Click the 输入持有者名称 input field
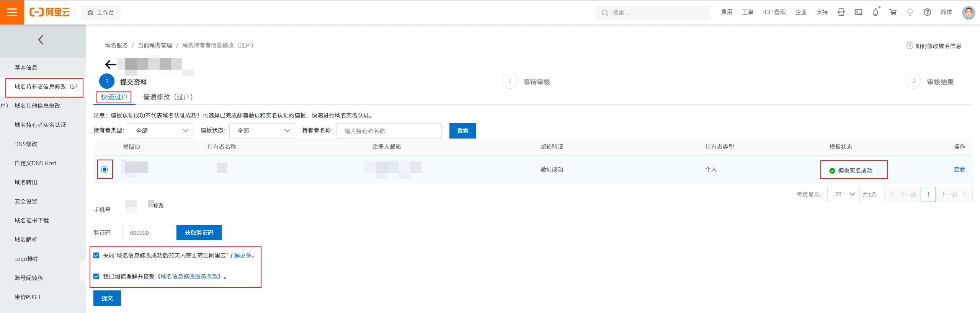980x313 pixels. [389, 130]
